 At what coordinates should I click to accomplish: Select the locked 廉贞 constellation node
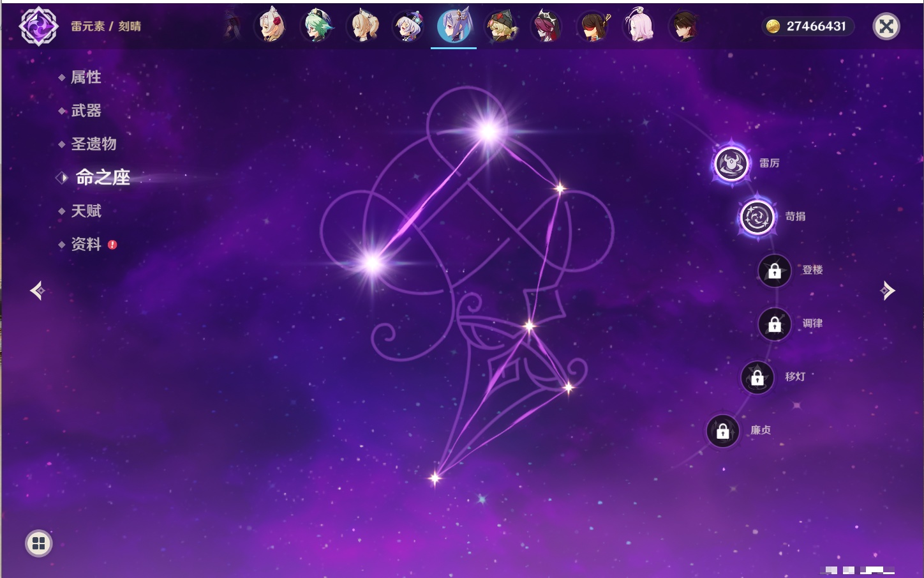(723, 431)
